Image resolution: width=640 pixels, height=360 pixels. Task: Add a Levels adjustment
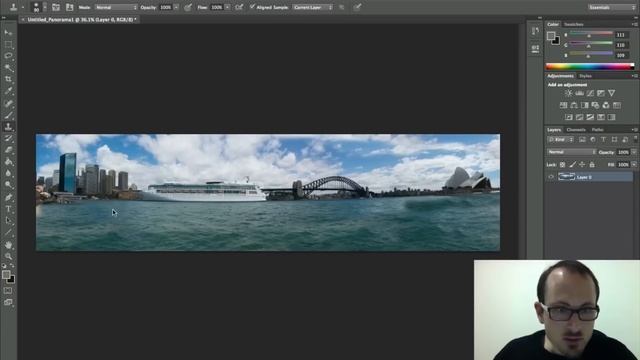coord(579,93)
